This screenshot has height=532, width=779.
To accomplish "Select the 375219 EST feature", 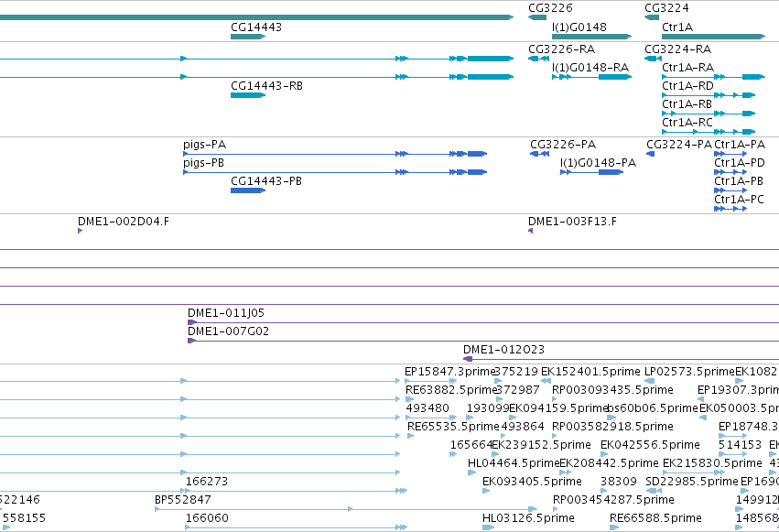I will click(498, 381).
